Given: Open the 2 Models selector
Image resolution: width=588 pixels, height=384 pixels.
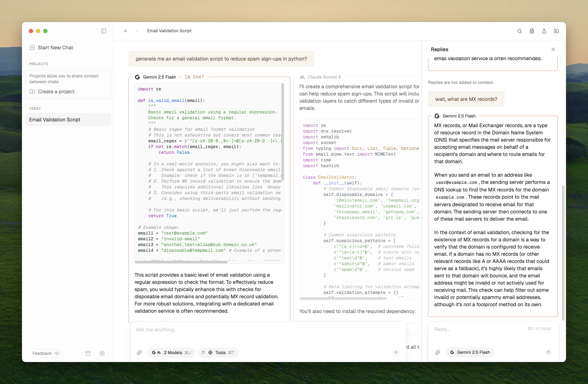Looking at the screenshot, I should click(x=171, y=353).
